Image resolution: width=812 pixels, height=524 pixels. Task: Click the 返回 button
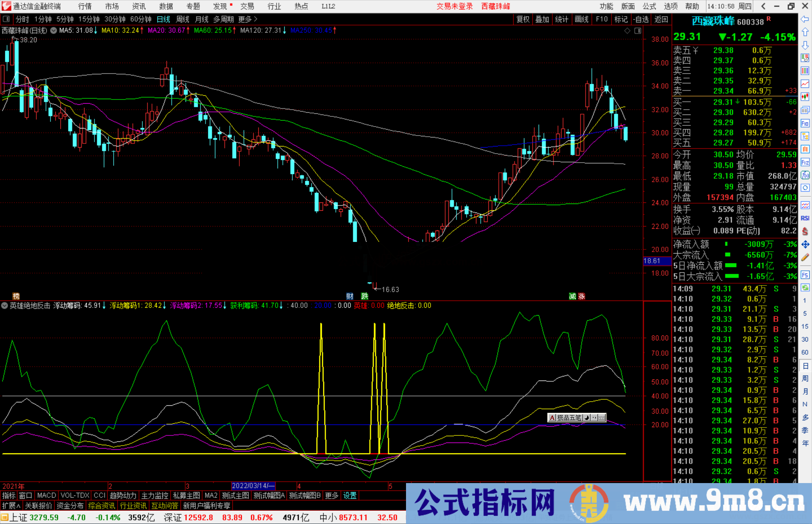(661, 19)
